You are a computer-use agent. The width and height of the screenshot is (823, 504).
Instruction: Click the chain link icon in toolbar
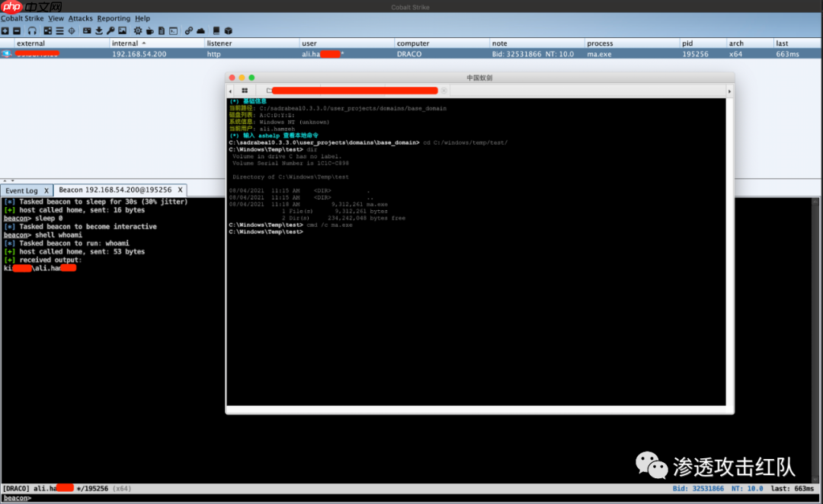(x=188, y=30)
